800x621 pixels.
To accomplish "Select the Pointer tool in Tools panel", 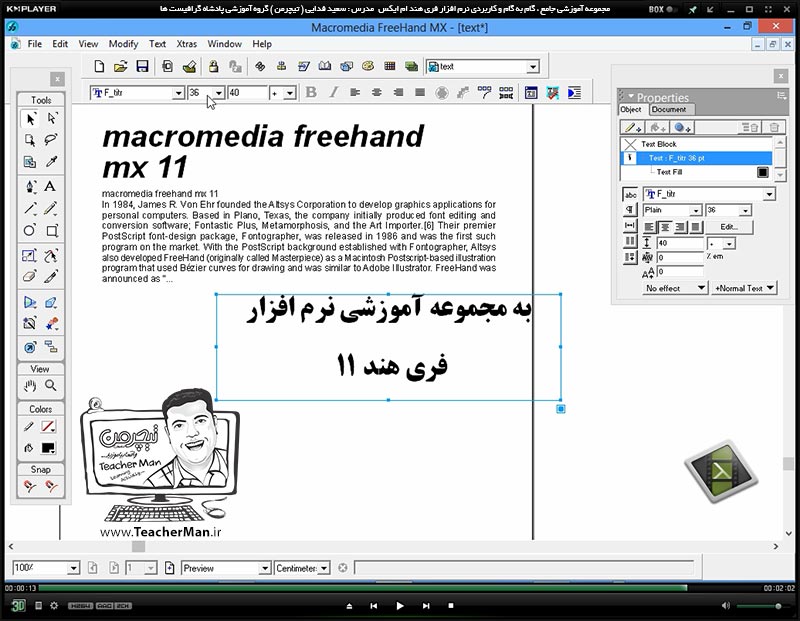I will (x=30, y=118).
